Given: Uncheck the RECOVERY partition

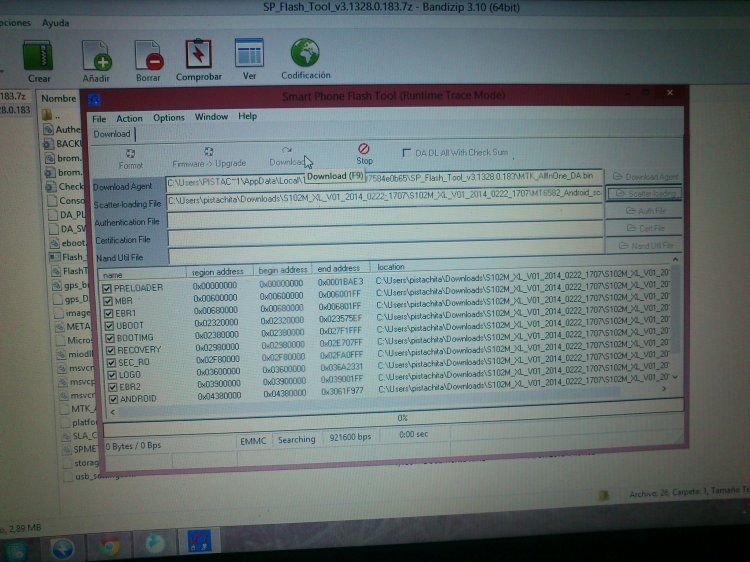Looking at the screenshot, I should (x=111, y=351).
